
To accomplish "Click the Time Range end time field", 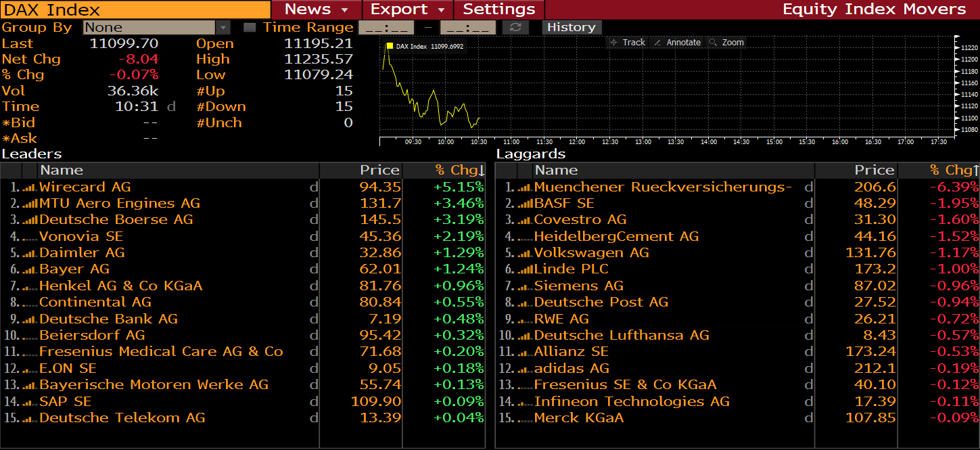I will (x=468, y=27).
